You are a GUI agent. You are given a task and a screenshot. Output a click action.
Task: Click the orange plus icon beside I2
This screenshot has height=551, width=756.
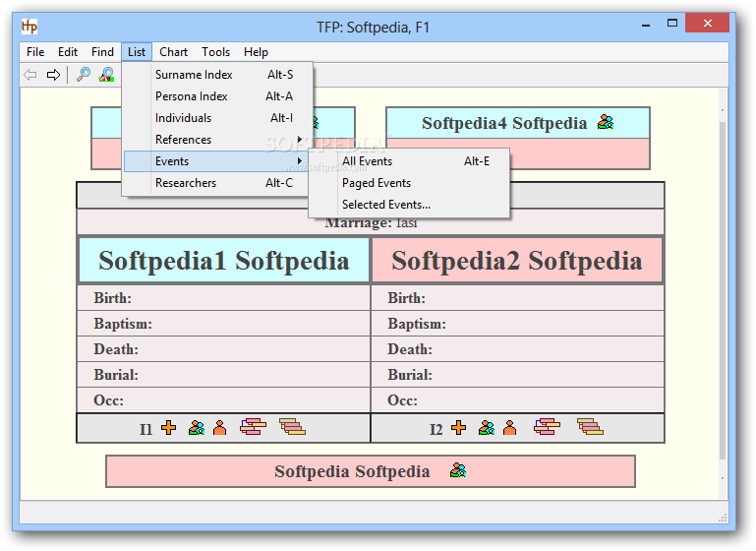(x=458, y=427)
